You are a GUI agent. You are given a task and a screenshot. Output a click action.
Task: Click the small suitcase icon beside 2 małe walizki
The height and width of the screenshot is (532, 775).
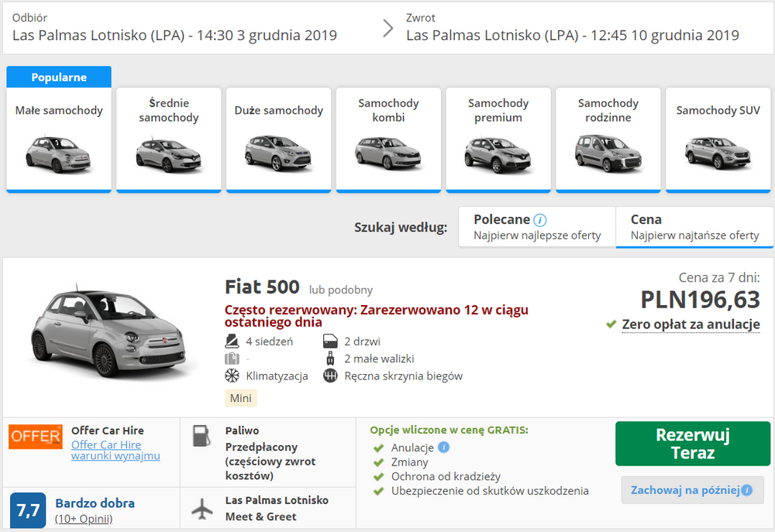pos(330,358)
